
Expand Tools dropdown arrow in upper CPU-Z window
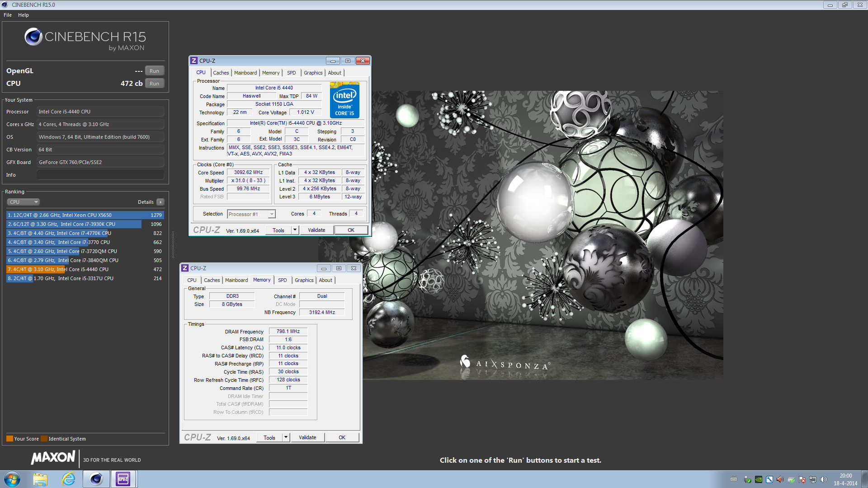pyautogui.click(x=295, y=230)
